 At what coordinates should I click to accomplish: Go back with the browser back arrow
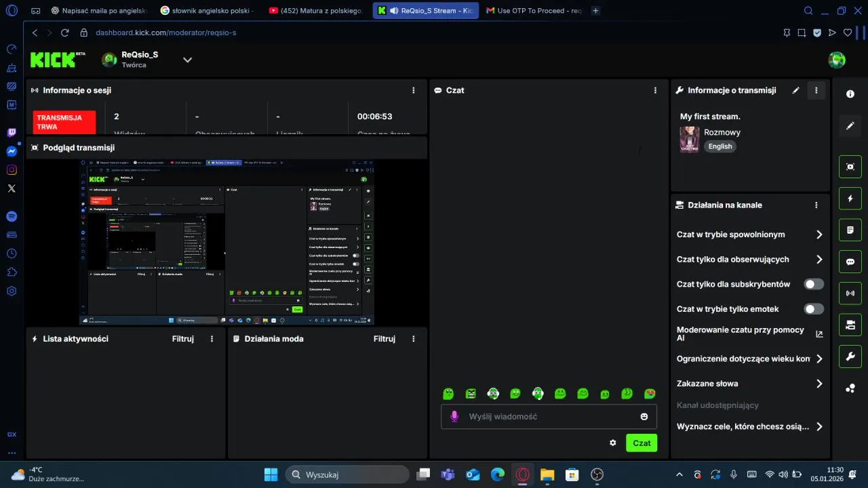[35, 33]
